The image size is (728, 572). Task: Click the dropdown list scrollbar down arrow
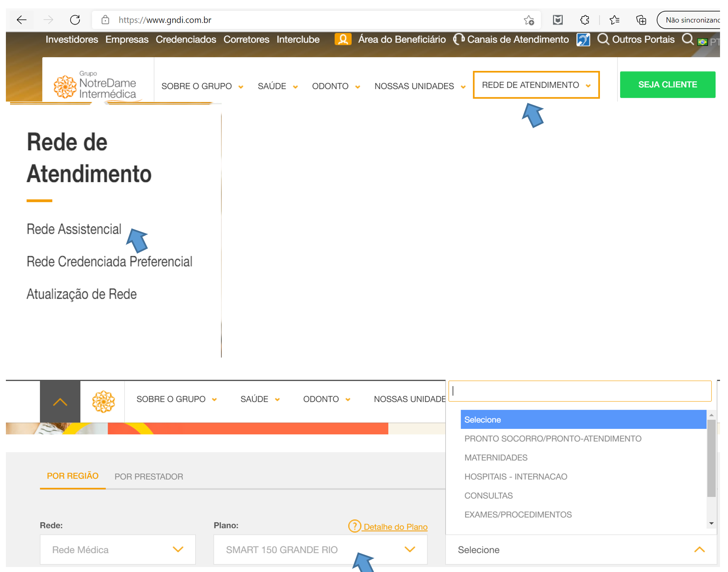click(x=711, y=523)
